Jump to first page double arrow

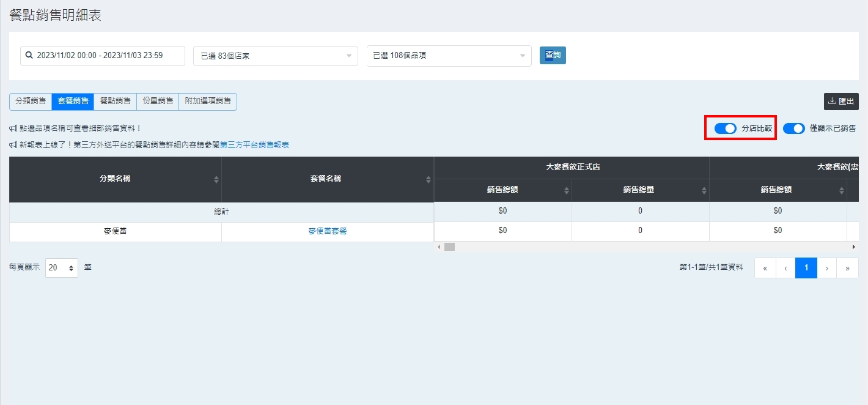tap(765, 268)
